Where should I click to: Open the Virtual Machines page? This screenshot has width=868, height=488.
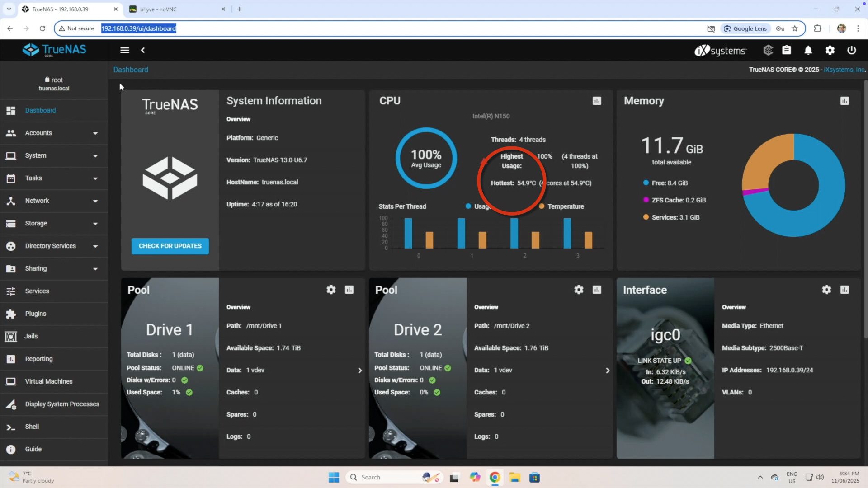[x=48, y=381]
